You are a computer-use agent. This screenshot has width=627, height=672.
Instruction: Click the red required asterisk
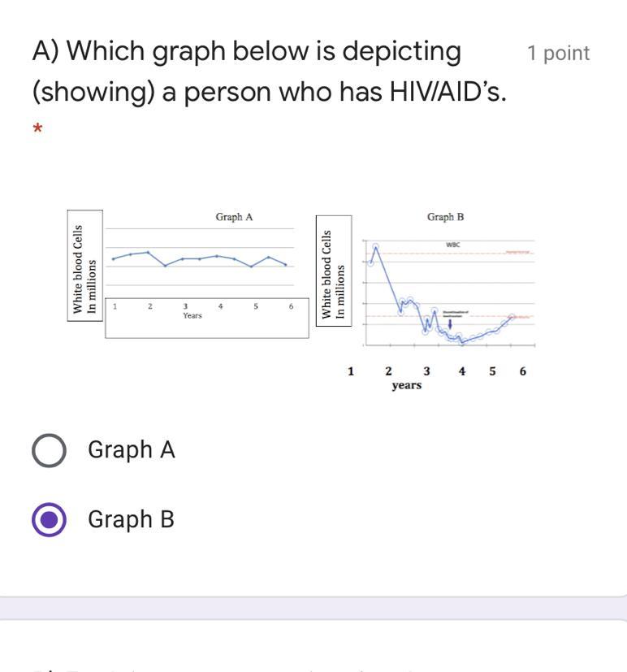point(37,128)
